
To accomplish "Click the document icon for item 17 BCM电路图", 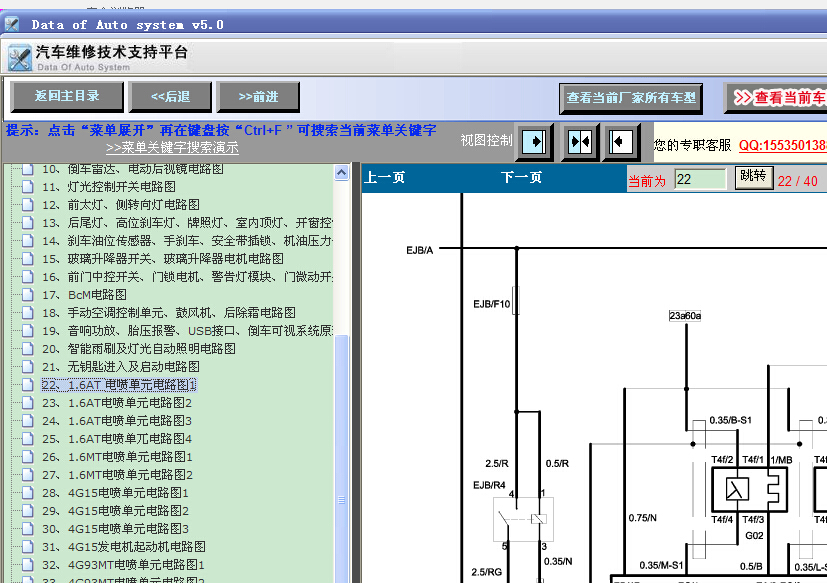I will tap(27, 294).
